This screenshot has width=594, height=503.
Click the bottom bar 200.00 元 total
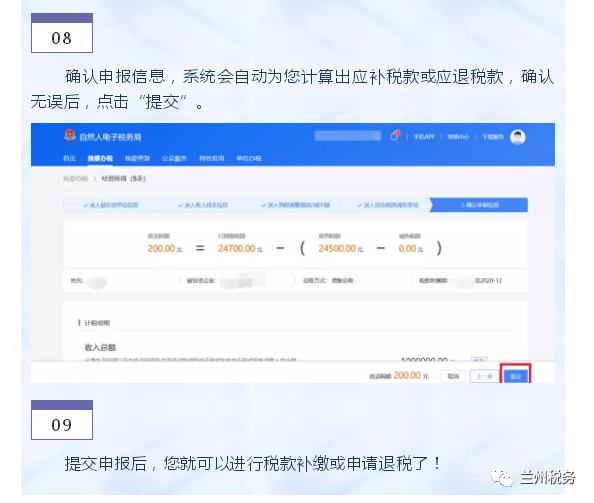[411, 375]
